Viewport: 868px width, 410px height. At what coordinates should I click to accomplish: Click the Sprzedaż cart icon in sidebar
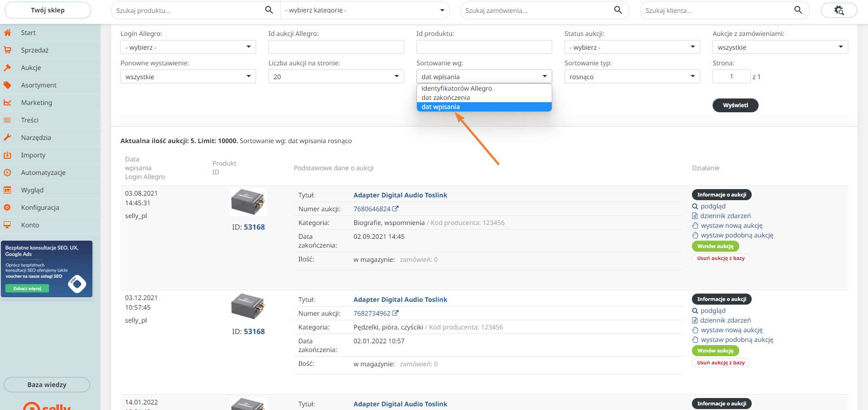7,50
